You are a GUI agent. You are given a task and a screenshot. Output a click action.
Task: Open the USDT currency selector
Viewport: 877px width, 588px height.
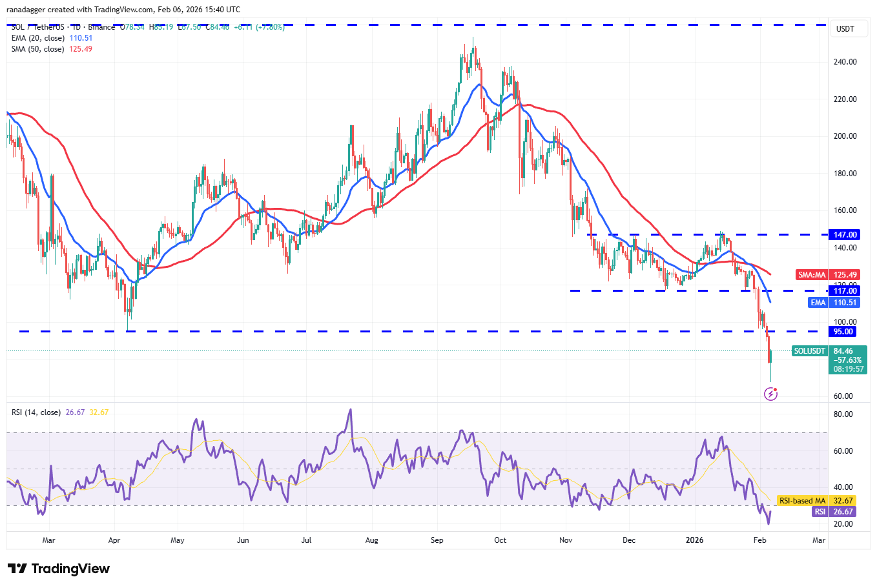pyautogui.click(x=845, y=29)
